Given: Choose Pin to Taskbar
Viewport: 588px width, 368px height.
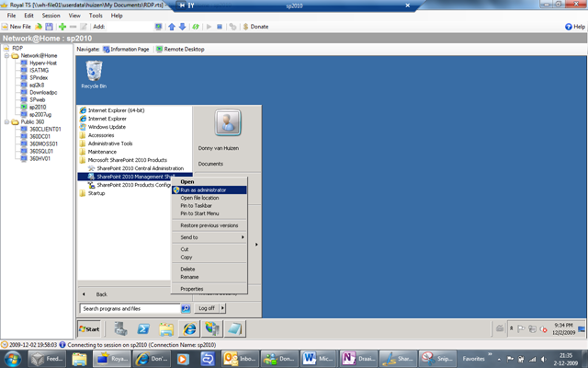Looking at the screenshot, I should pos(209,206).
